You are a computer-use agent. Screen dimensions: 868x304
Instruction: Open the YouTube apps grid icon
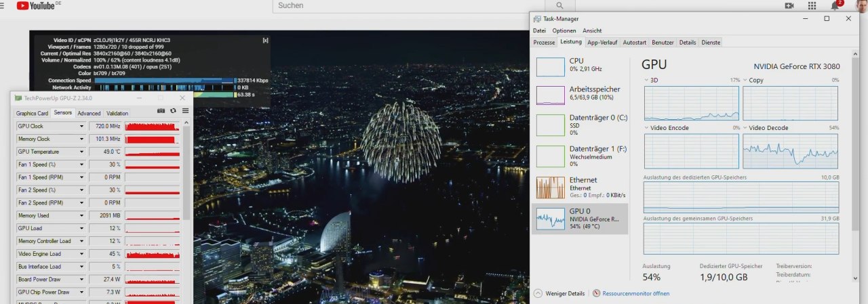point(812,5)
